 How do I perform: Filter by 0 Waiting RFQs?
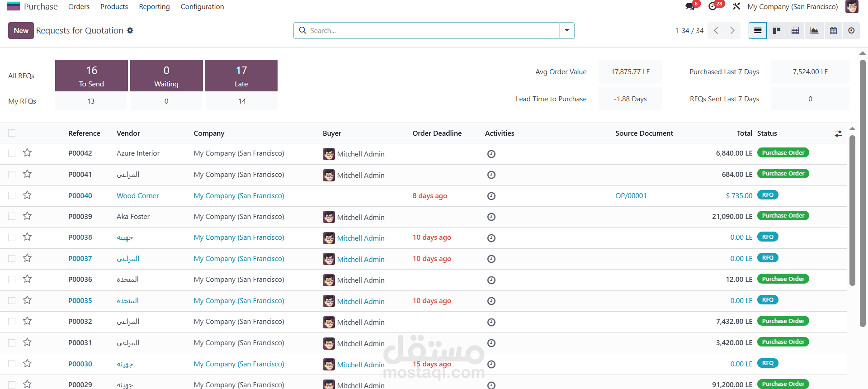(x=166, y=76)
